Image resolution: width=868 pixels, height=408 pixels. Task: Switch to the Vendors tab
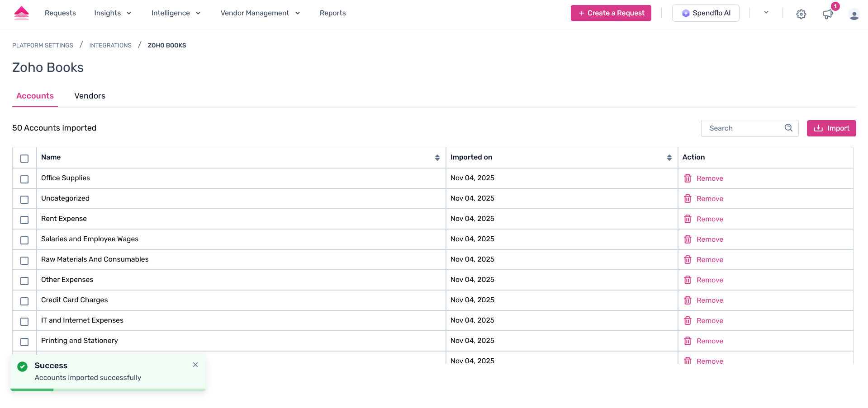click(x=90, y=96)
